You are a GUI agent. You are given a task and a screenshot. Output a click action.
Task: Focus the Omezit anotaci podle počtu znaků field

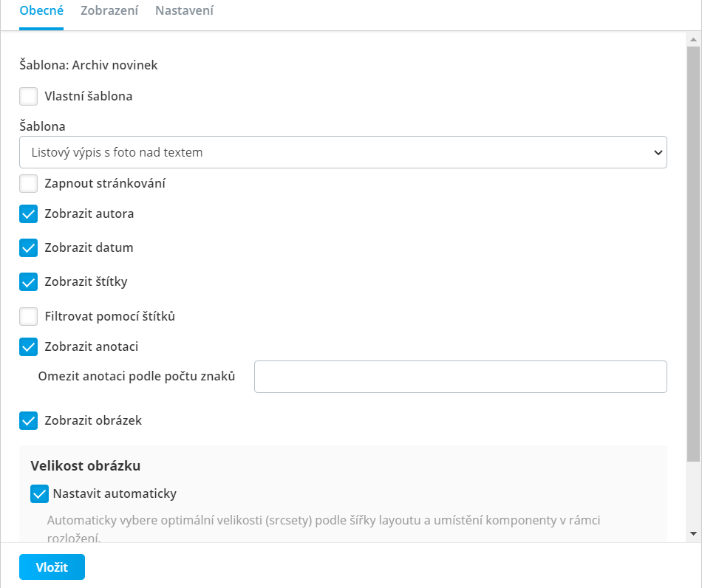(460, 377)
